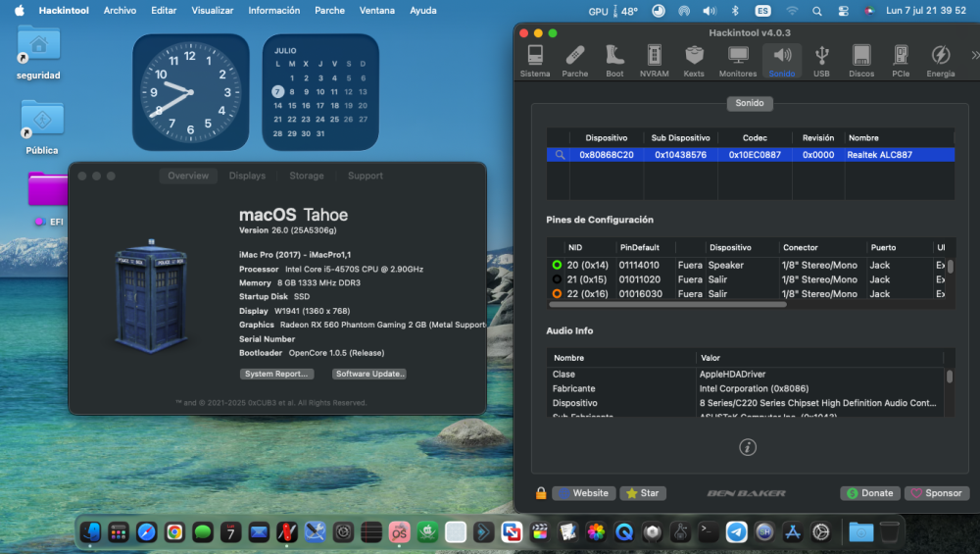This screenshot has height=554, width=980.
Task: Click the info icon below Audio Info
Action: [x=748, y=447]
